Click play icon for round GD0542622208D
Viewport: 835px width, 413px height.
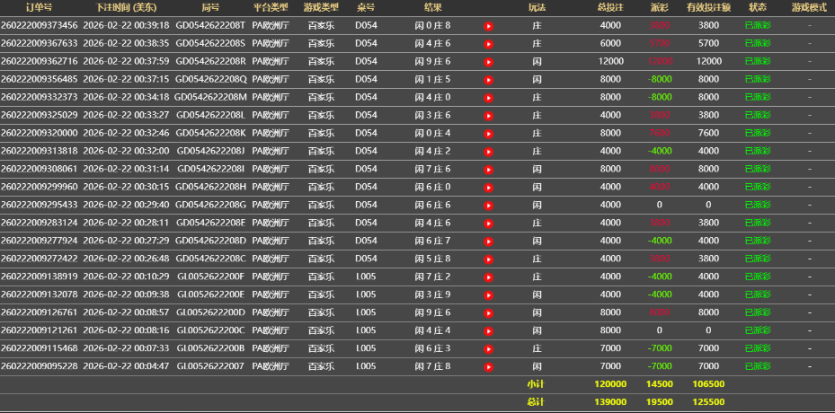489,241
